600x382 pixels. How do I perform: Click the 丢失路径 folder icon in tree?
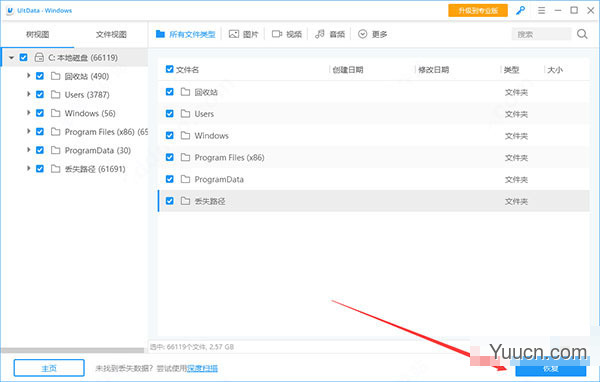click(x=55, y=169)
